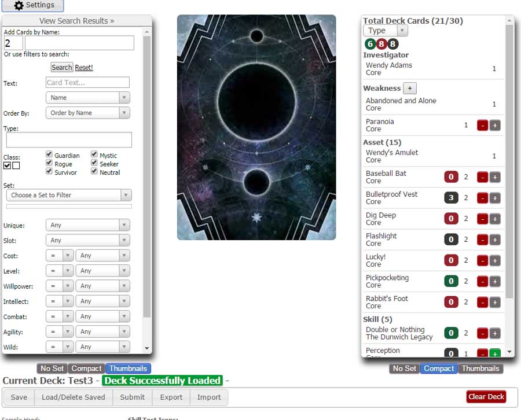Toggle the Mystic class checkbox
Screen dimensions: 521x420
(x=94, y=154)
